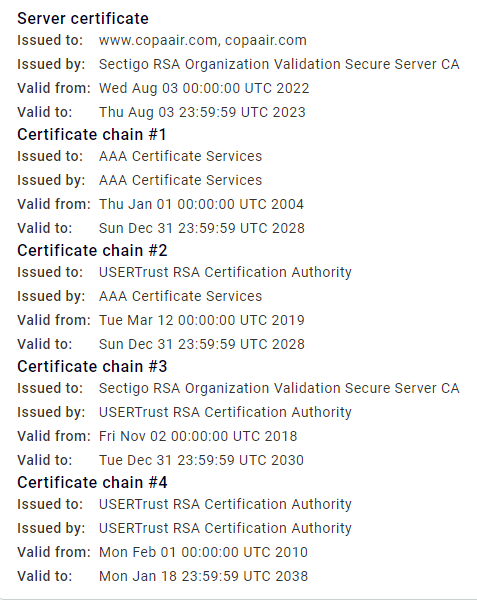This screenshot has height=607, width=477.
Task: Click chain #2 Valid to Sun Dec 31 2028
Action: point(202,345)
